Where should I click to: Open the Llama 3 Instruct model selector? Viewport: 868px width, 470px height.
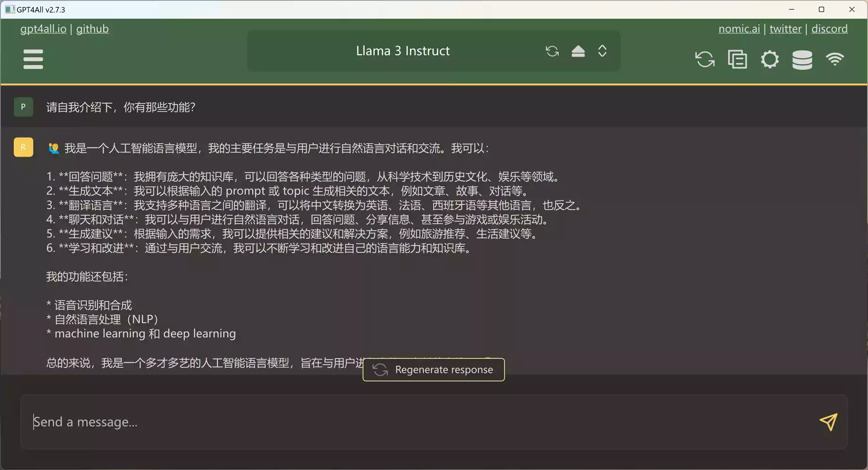402,51
